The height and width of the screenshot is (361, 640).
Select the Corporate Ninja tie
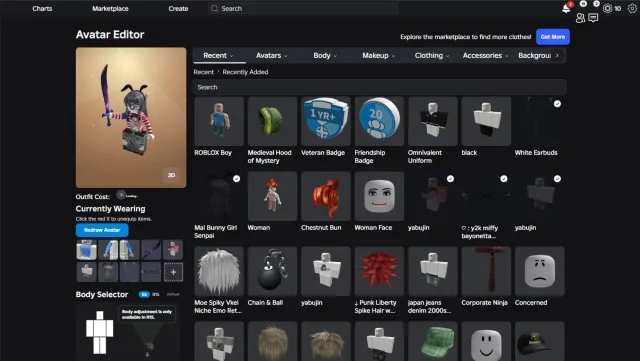(x=486, y=271)
